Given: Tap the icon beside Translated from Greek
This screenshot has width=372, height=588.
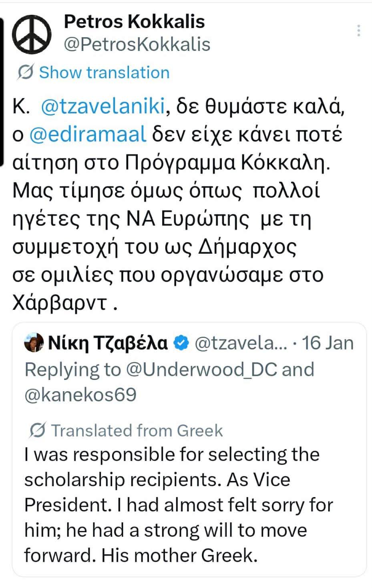Looking at the screenshot, I should [38, 430].
